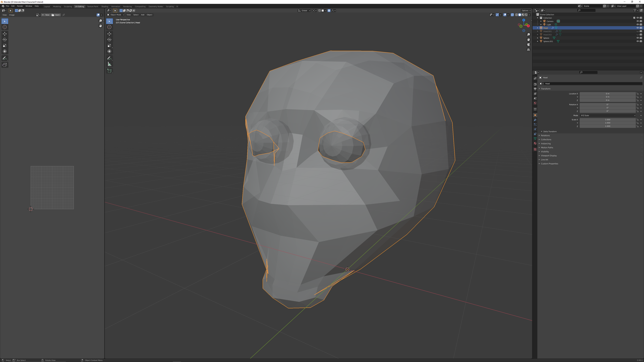Disable Light object in renders
Image resolution: width=644 pixels, height=362 pixels.
[641, 24]
